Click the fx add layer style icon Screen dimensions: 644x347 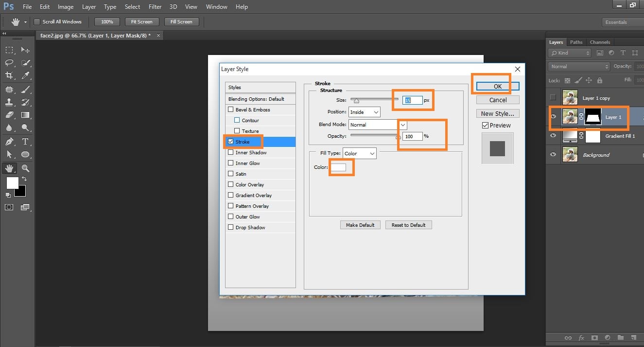coord(581,337)
